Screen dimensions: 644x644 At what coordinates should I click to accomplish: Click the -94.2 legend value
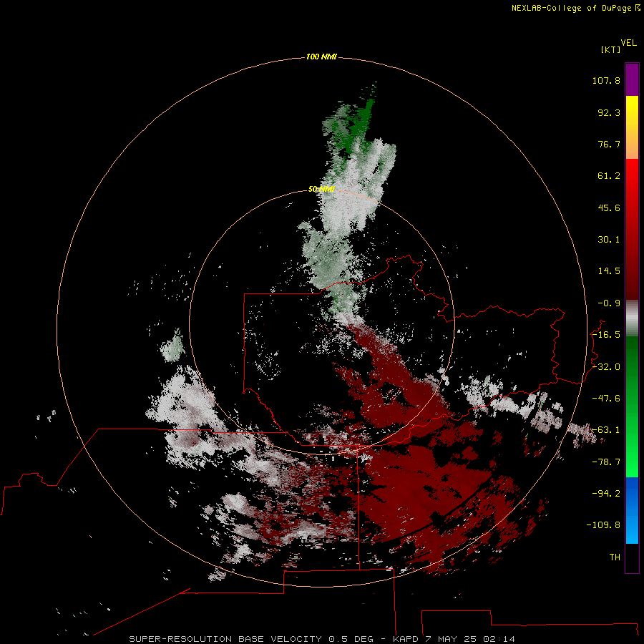click(606, 494)
